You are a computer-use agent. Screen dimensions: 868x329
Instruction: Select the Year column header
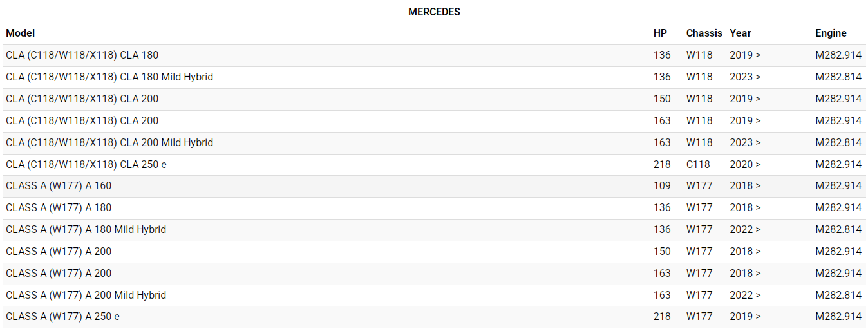[x=741, y=33]
